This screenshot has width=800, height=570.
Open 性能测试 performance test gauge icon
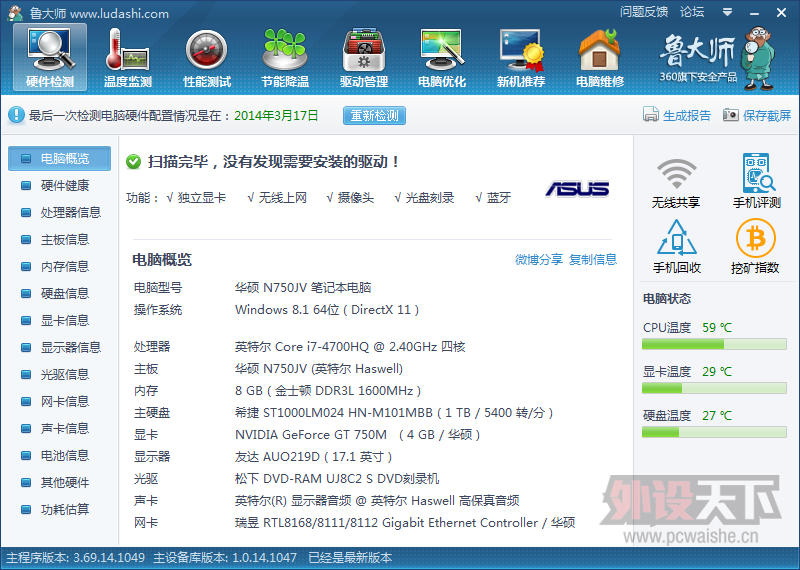(x=207, y=57)
